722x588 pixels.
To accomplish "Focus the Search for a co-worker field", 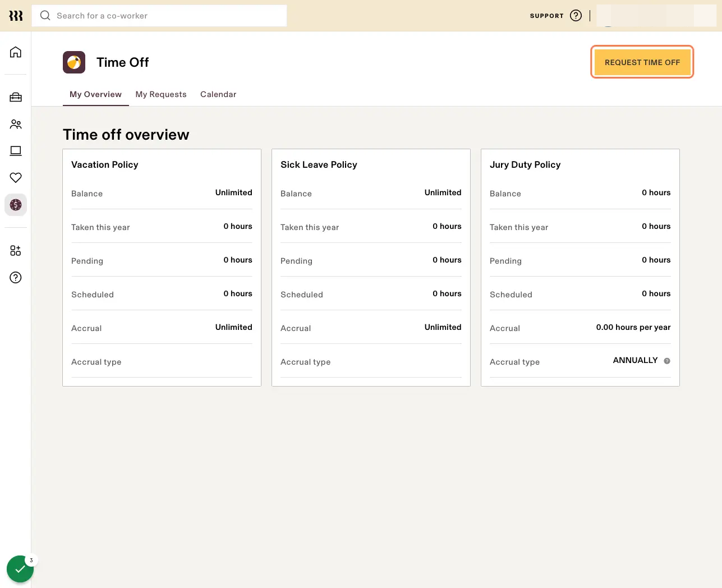I will click(159, 16).
